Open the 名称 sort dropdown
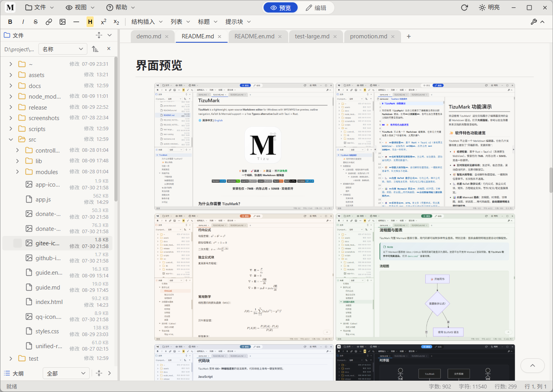This screenshot has width=553, height=392. [x=63, y=49]
